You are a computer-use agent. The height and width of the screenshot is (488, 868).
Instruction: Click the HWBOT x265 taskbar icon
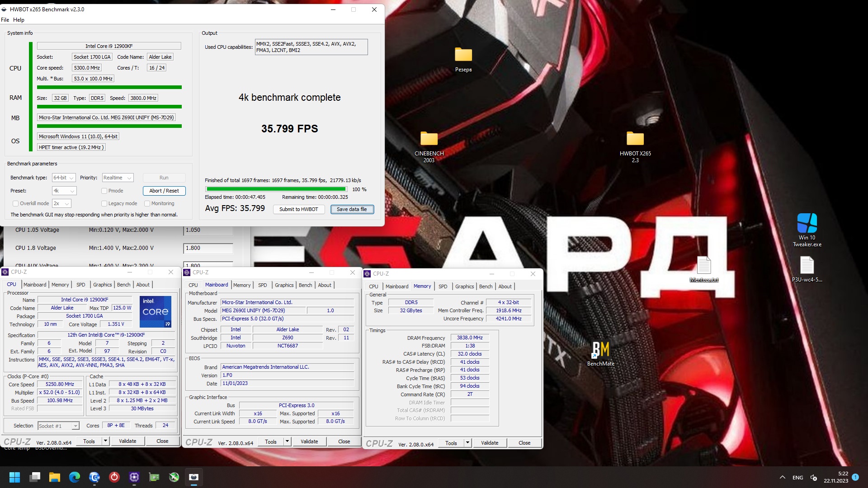pyautogui.click(x=194, y=477)
